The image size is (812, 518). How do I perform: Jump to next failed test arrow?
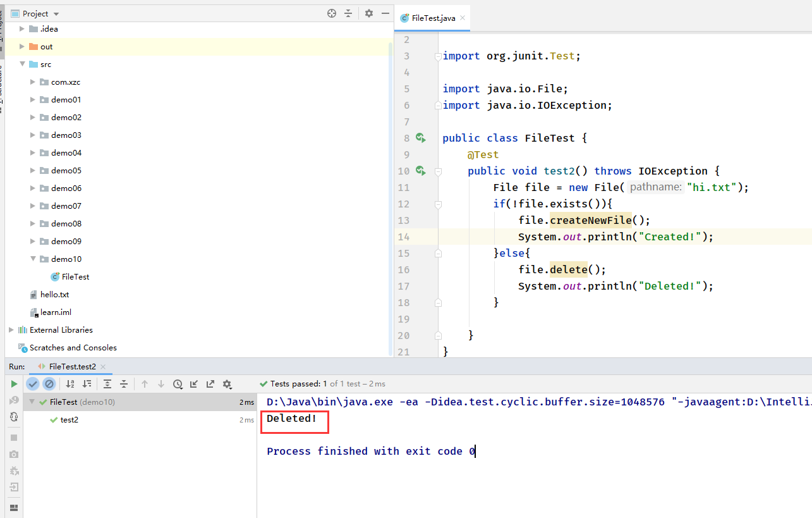click(161, 384)
